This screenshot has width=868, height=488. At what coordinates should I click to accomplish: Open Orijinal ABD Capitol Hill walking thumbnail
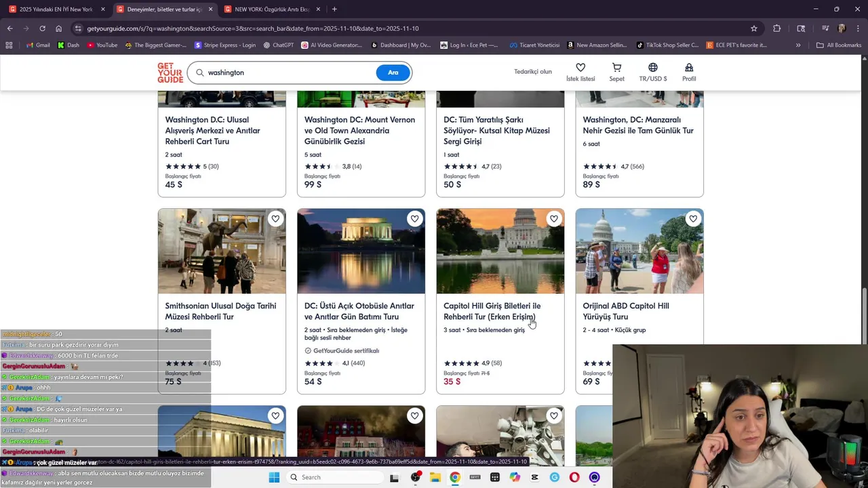(639, 251)
